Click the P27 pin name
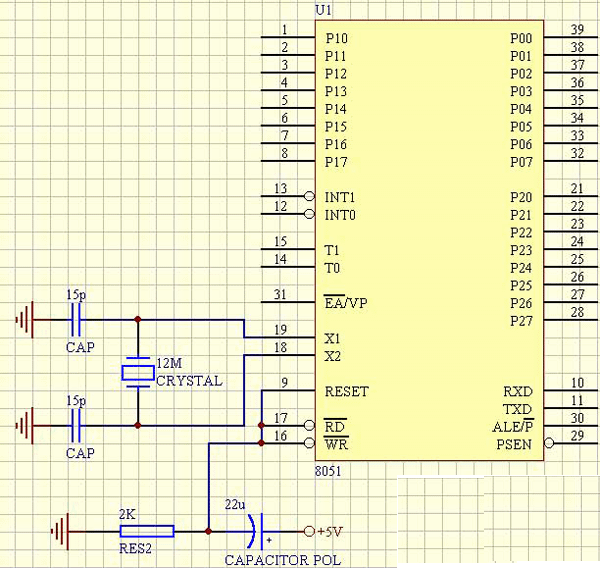Screen dimensions: 600x568 click(521, 321)
